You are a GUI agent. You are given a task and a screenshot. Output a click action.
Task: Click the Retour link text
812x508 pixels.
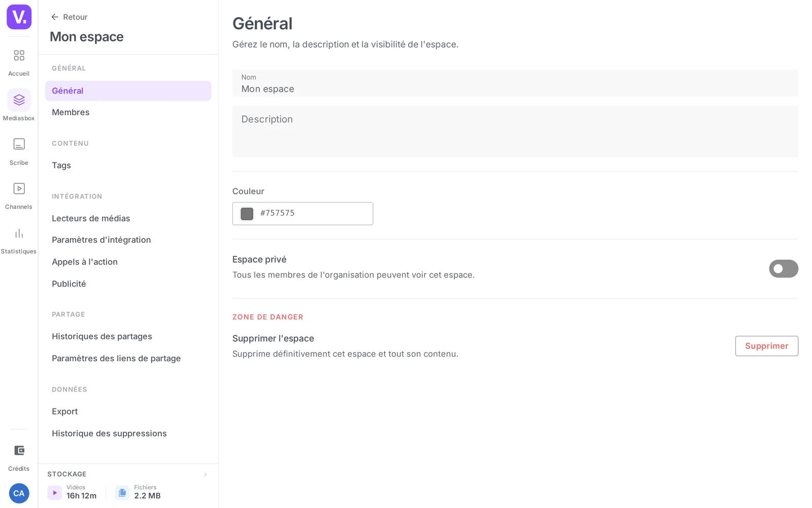(75, 17)
